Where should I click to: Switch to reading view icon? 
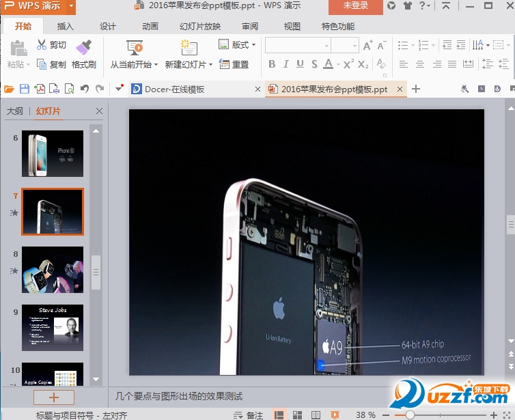tap(316, 415)
